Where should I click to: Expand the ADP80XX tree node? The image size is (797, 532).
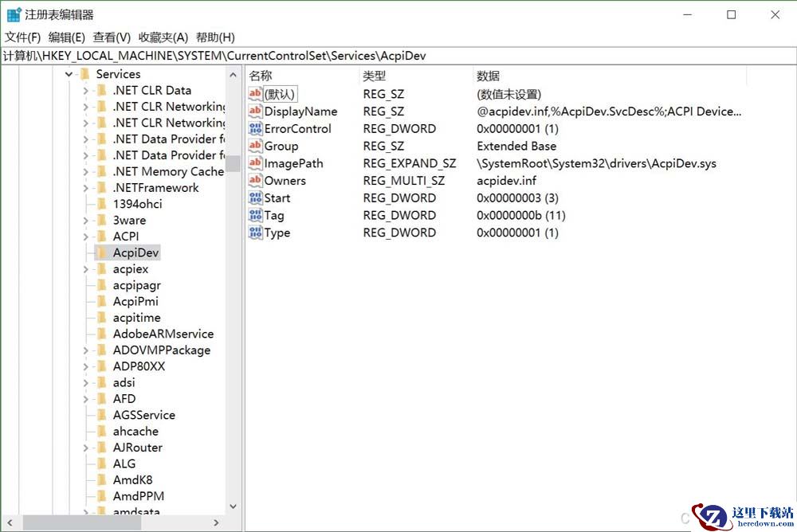(85, 367)
